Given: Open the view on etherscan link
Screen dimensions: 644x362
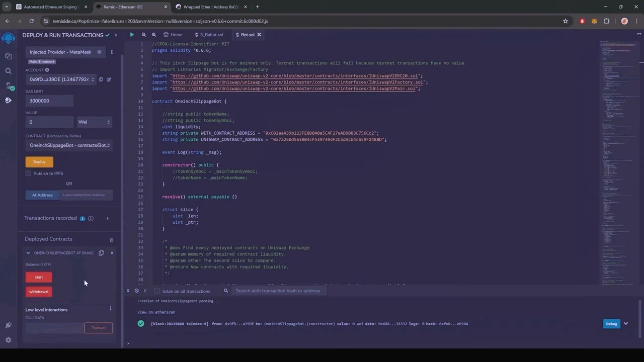Looking at the screenshot, I should coord(156,312).
